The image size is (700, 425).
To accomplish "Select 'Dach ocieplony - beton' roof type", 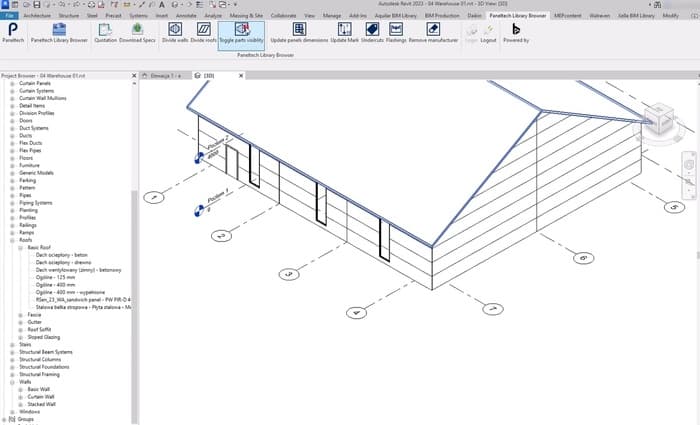I will tap(62, 255).
